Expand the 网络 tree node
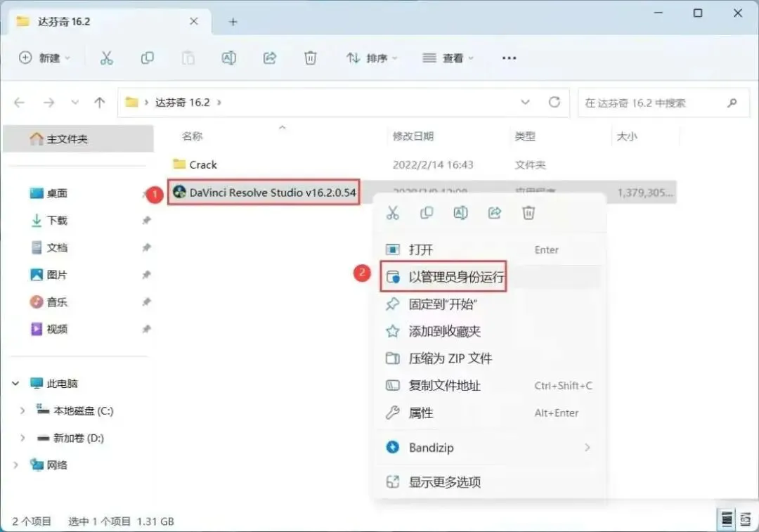759x532 pixels. pos(15,465)
